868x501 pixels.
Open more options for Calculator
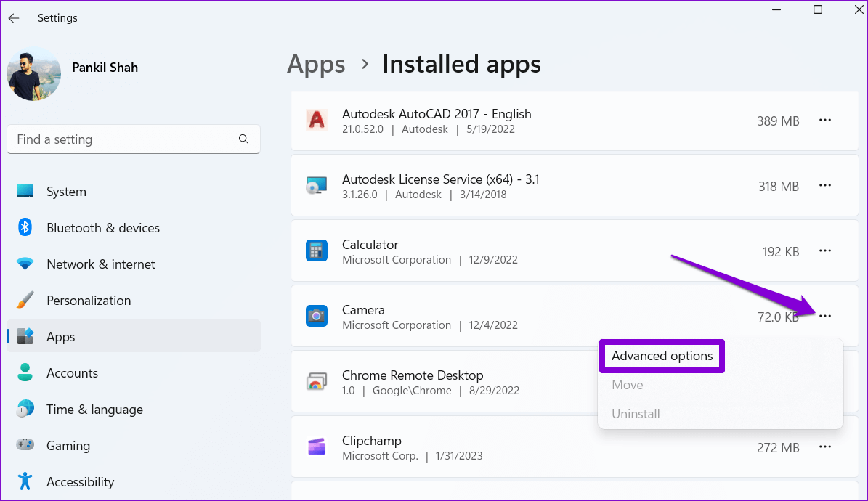point(825,250)
